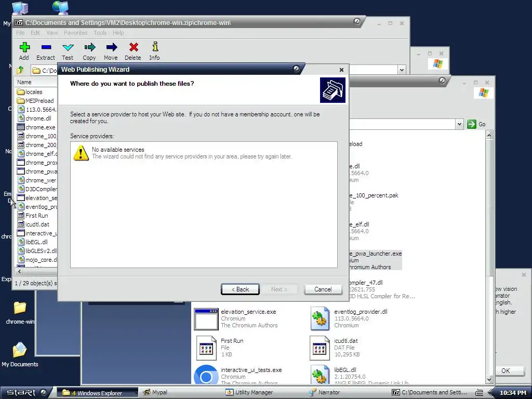Click the 7-Zip address path field
532x399 pixels.
[x=215, y=70]
